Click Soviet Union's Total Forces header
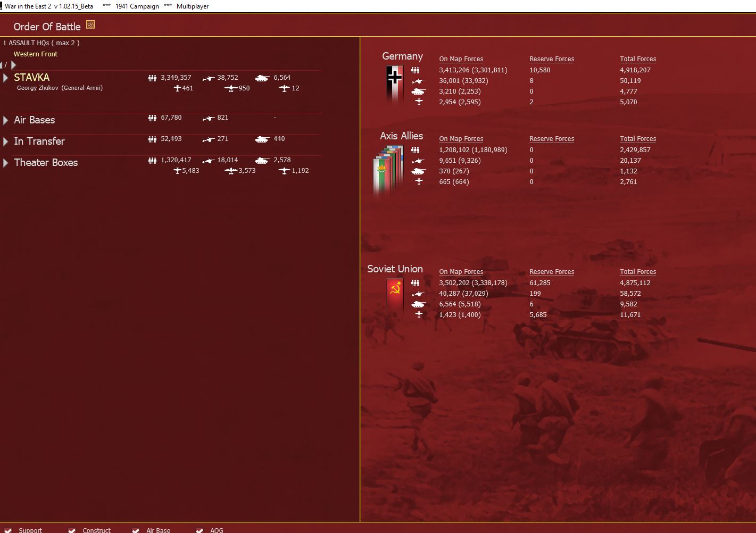The width and height of the screenshot is (756, 533). (638, 272)
